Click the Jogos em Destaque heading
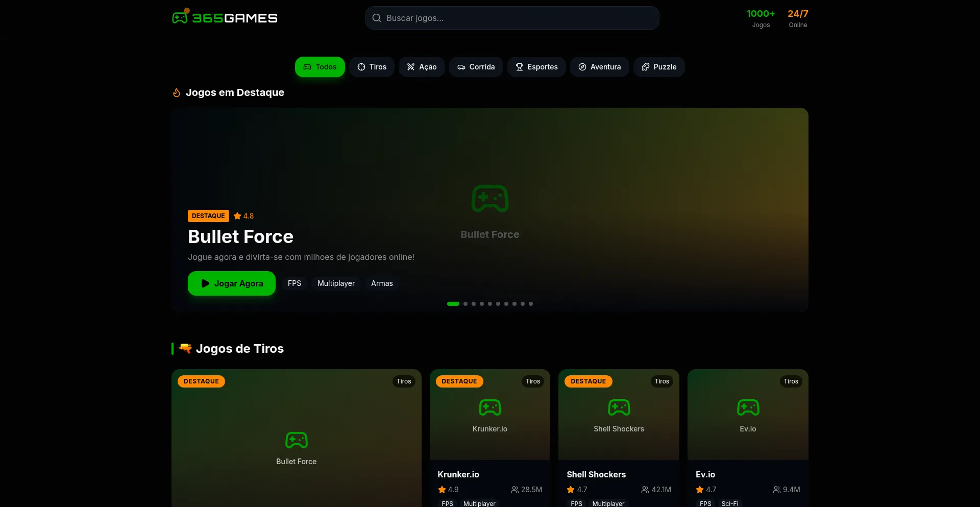The height and width of the screenshot is (507, 980). point(235,92)
